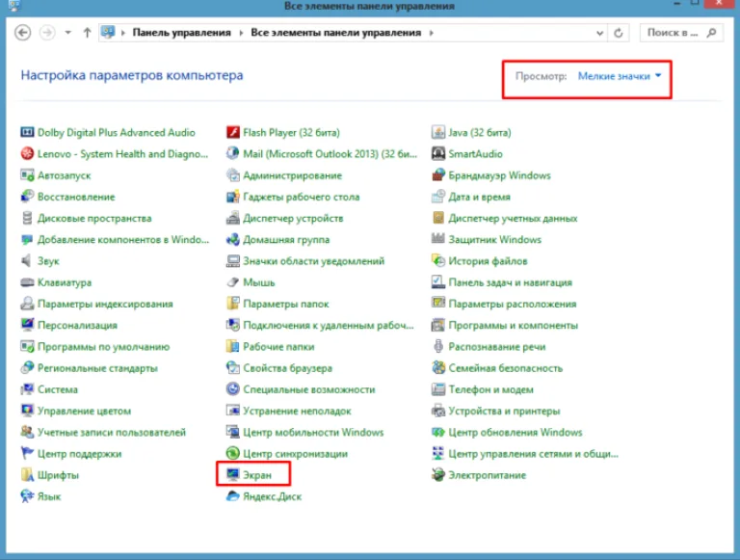Click the Java (32 бита) icon

(x=438, y=132)
